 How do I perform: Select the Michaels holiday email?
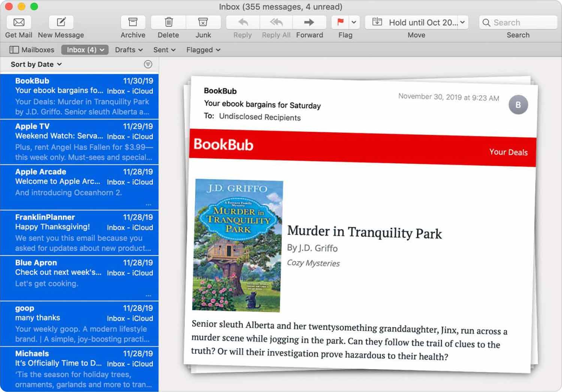[79, 369]
